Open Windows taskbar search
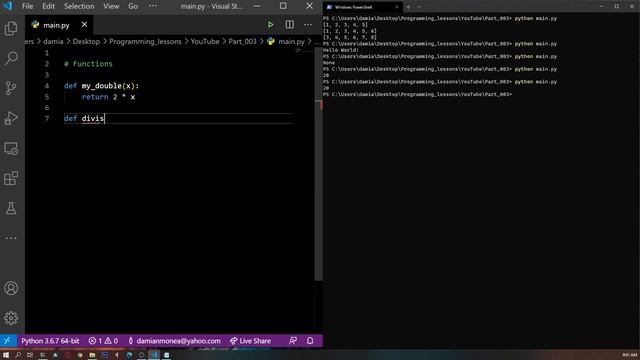Viewport: 640px width, 360px height. (18, 355)
